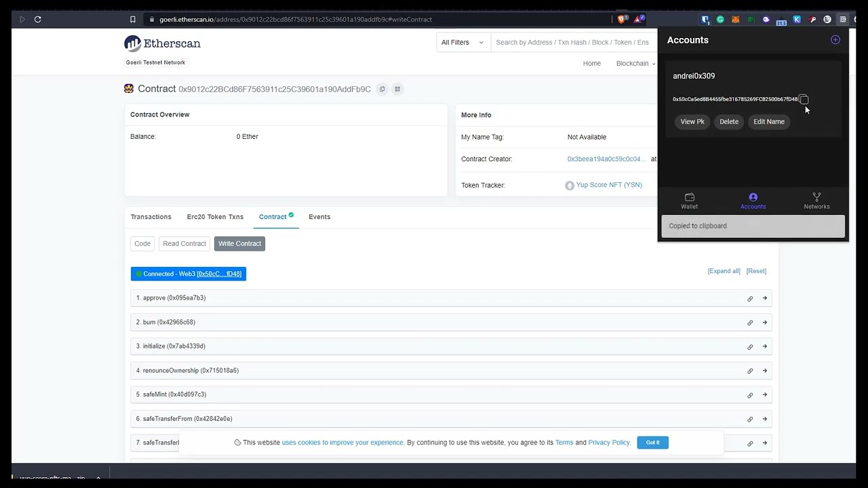Open the Blockchain menu dropdown
This screenshot has height=488, width=868.
[x=635, y=63]
